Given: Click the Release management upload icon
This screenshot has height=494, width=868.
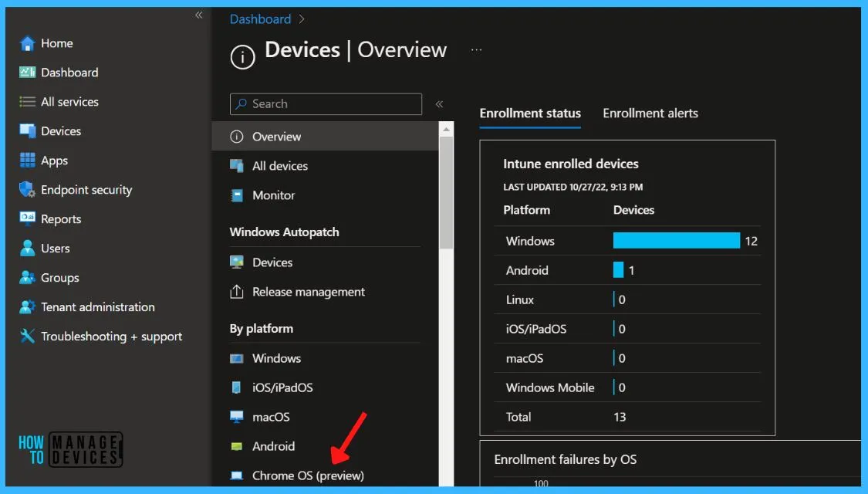Looking at the screenshot, I should (x=236, y=292).
